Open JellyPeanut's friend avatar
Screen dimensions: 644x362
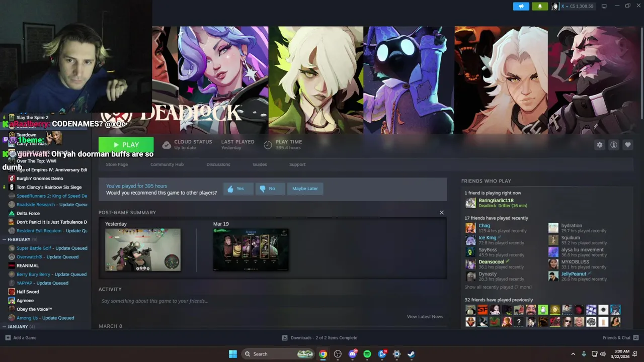[x=553, y=276]
